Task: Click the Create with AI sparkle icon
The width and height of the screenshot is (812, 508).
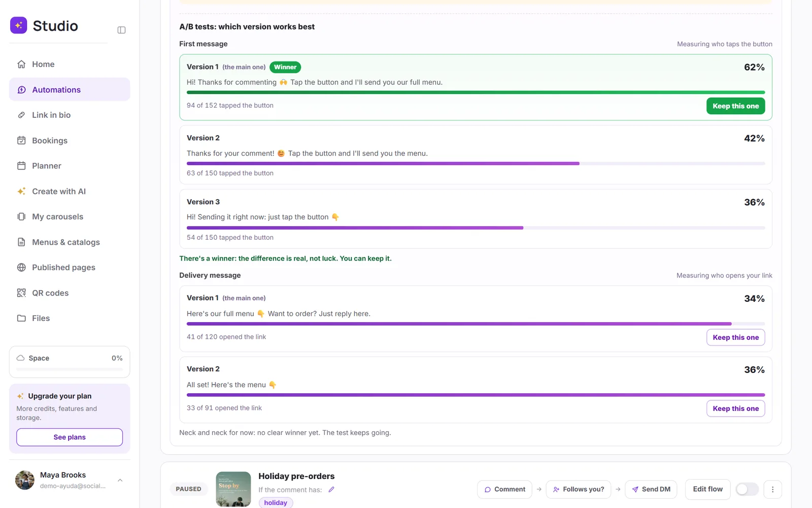Action: (x=21, y=191)
